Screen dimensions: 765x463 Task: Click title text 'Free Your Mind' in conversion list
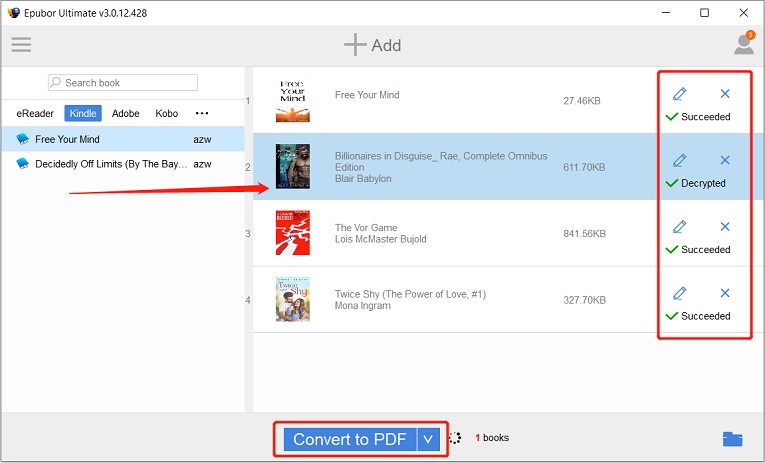[x=367, y=95]
